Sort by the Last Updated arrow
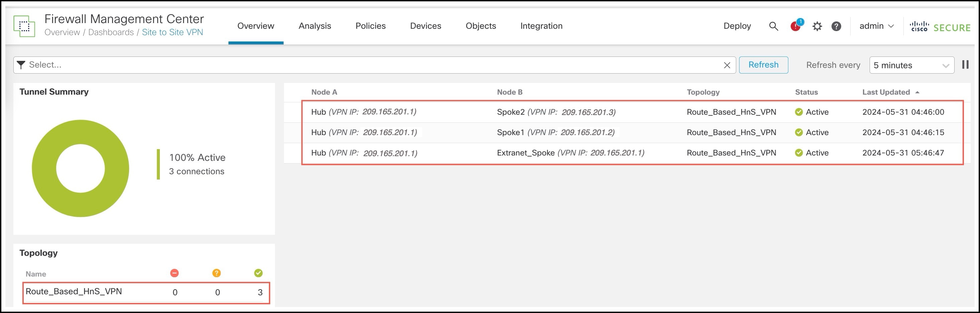This screenshot has width=980, height=313. pos(917,92)
